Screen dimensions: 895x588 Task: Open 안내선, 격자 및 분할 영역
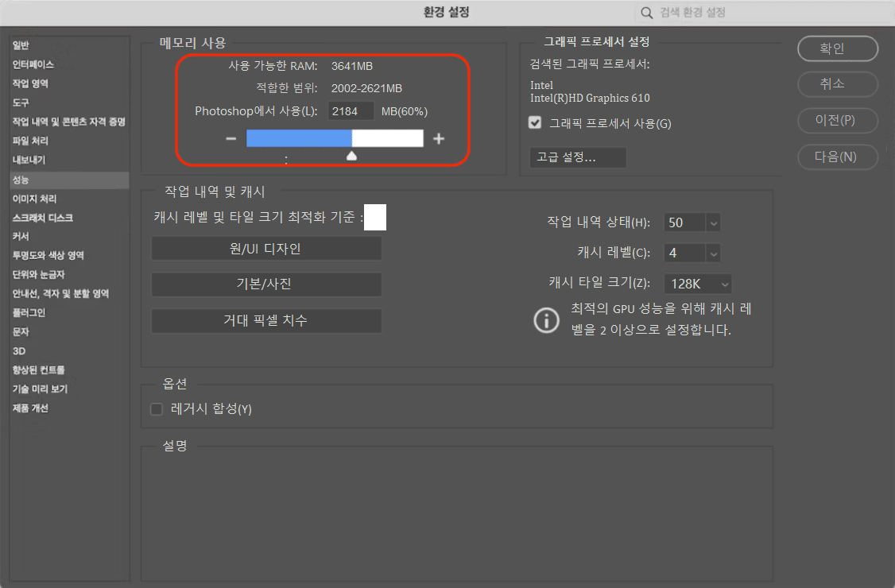click(x=60, y=293)
